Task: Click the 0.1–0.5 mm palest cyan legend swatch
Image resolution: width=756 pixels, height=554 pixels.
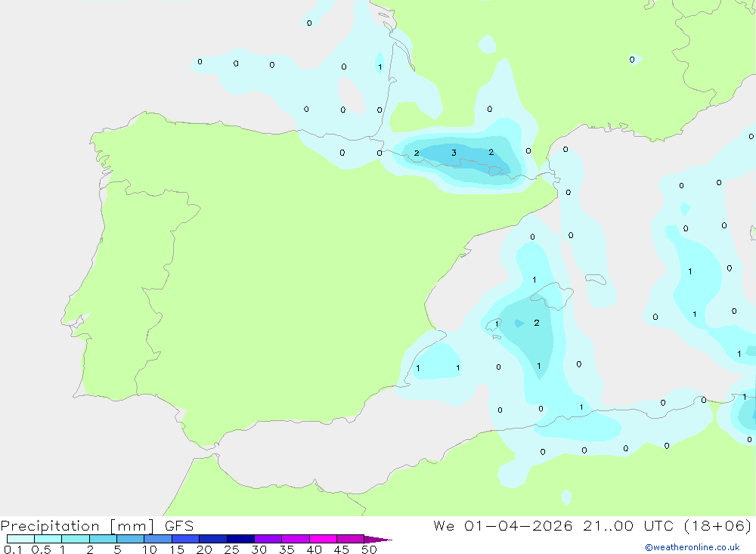Action: tap(20, 539)
